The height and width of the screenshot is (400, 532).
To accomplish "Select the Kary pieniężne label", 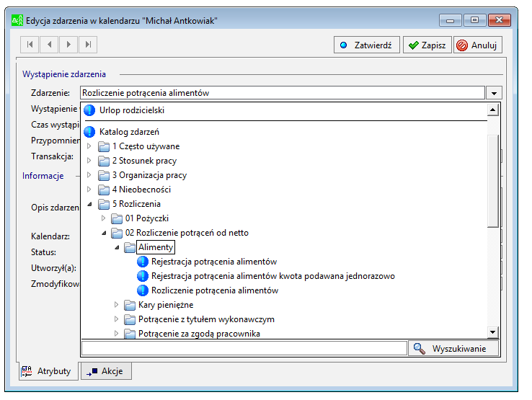I will click(x=166, y=305).
